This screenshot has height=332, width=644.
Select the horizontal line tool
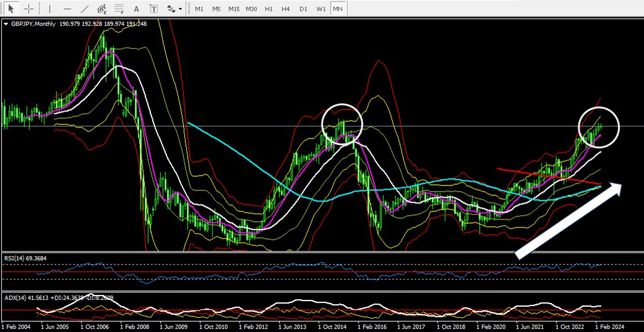(x=67, y=9)
